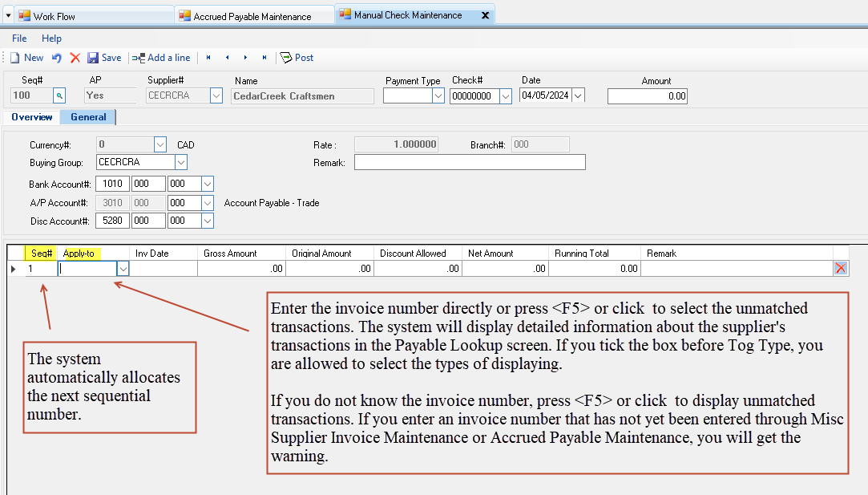Expand the Check# dropdown
The image size is (868, 495).
506,95
